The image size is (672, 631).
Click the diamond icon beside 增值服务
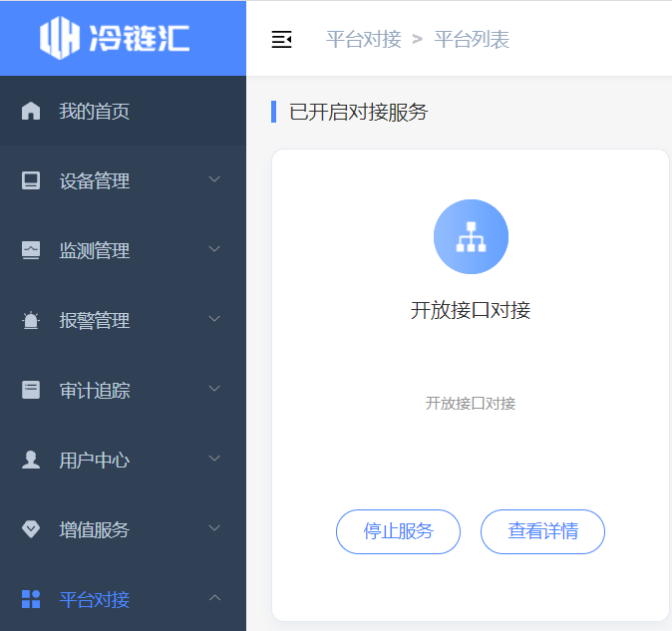[31, 529]
